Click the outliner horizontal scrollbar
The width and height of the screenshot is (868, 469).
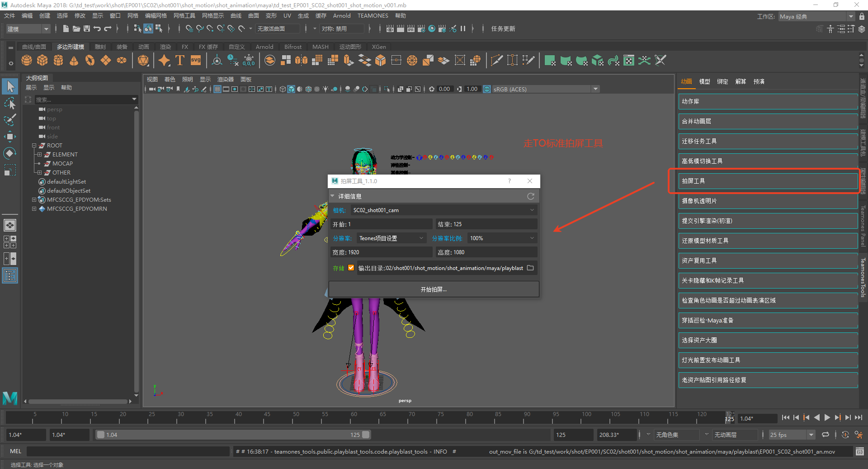[x=78, y=401]
